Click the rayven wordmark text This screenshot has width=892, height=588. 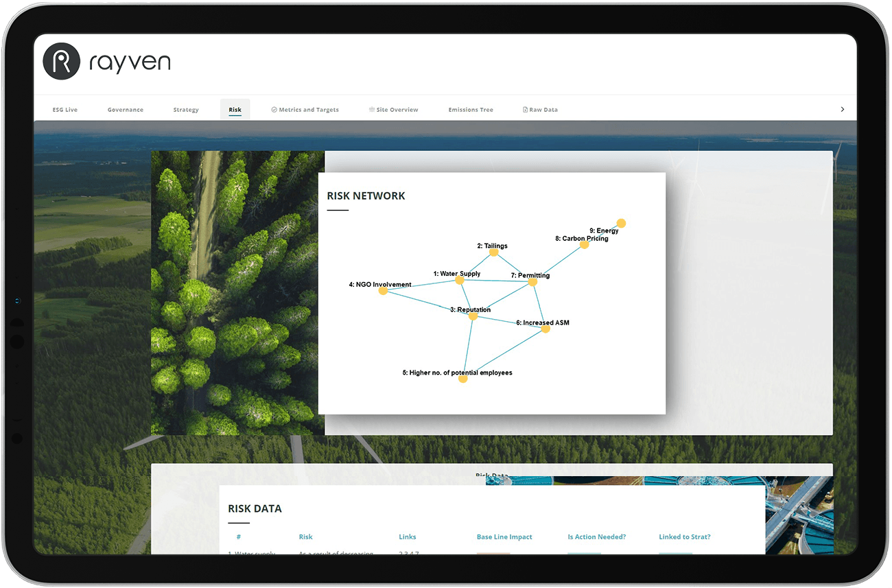tap(130, 62)
